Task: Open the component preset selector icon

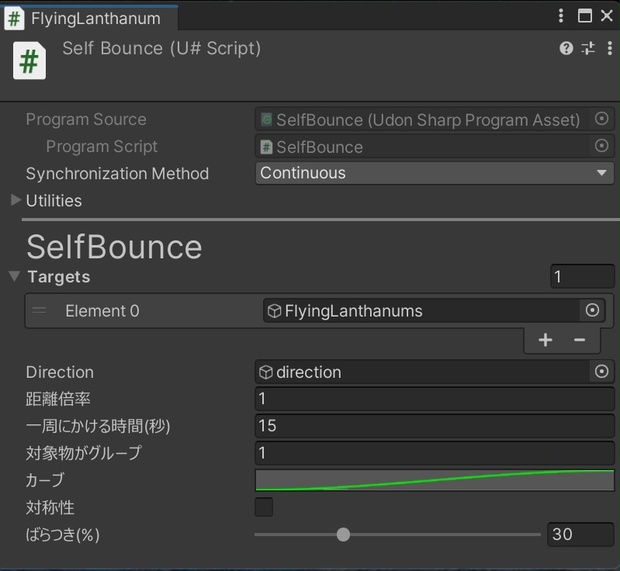Action: point(588,48)
